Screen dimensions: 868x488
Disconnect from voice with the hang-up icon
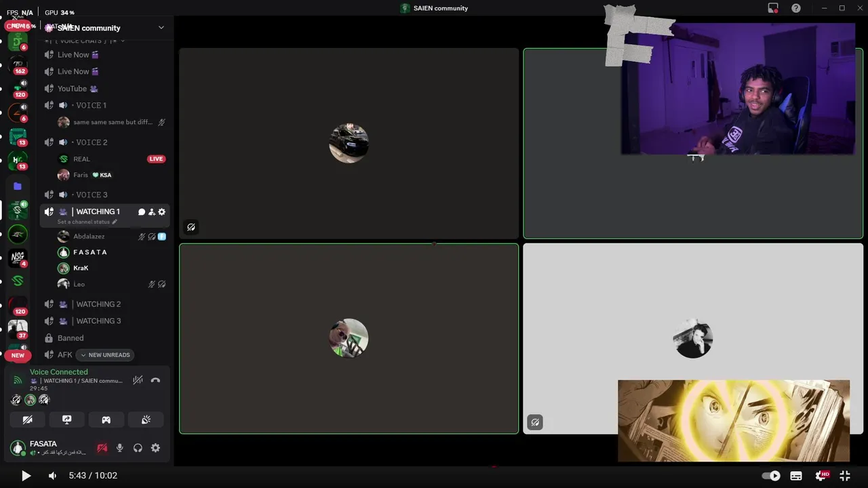(x=155, y=380)
